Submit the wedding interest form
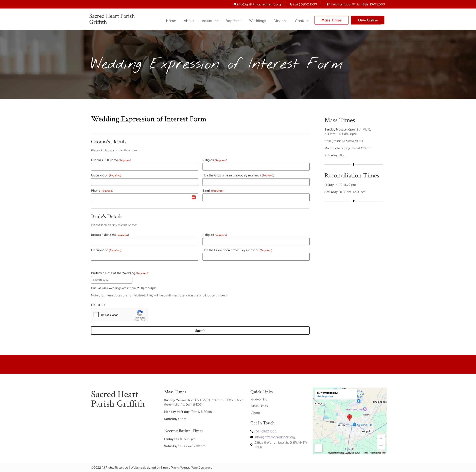The image size is (476, 472). (x=200, y=330)
